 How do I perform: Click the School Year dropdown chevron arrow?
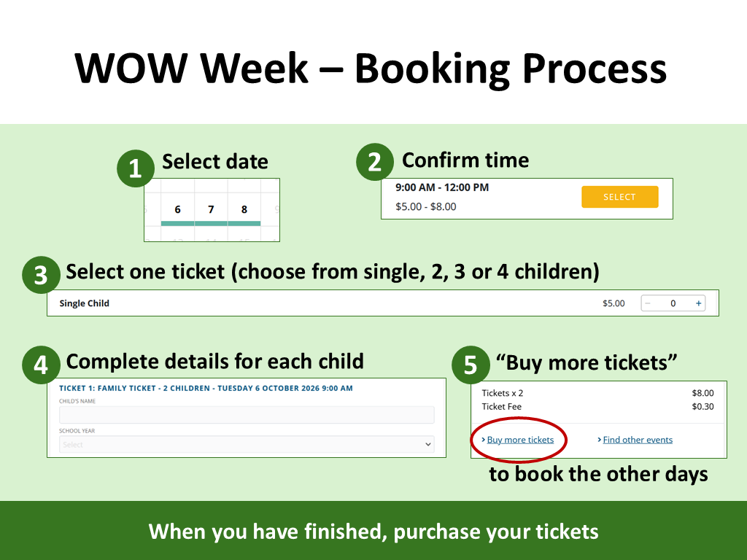pos(427,444)
